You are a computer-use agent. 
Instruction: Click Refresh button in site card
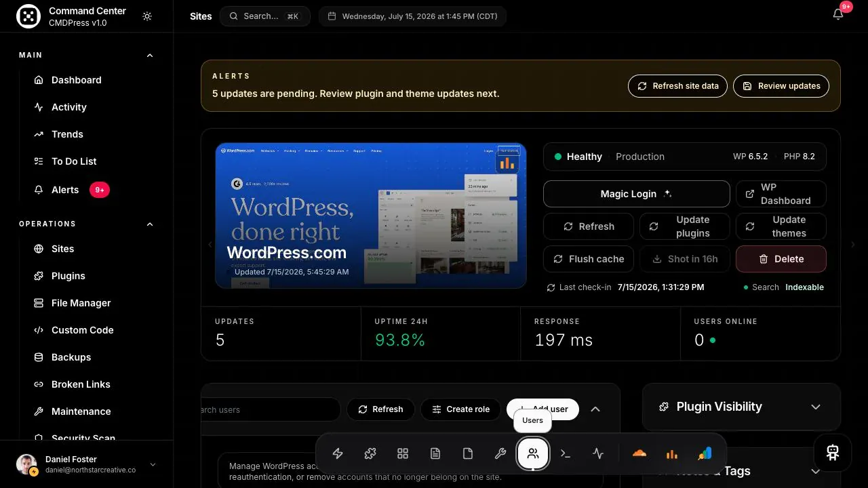tap(589, 226)
